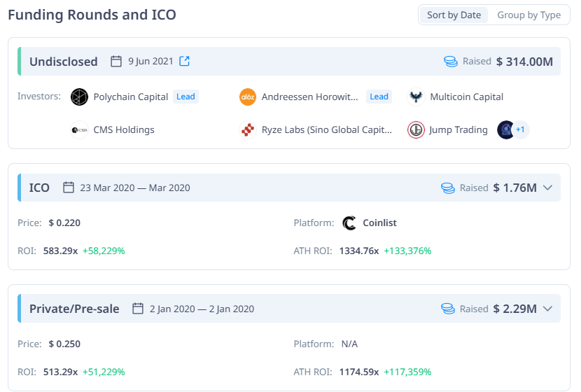Click the Jump Trading logo icon
This screenshot has height=392, width=581.
point(416,129)
